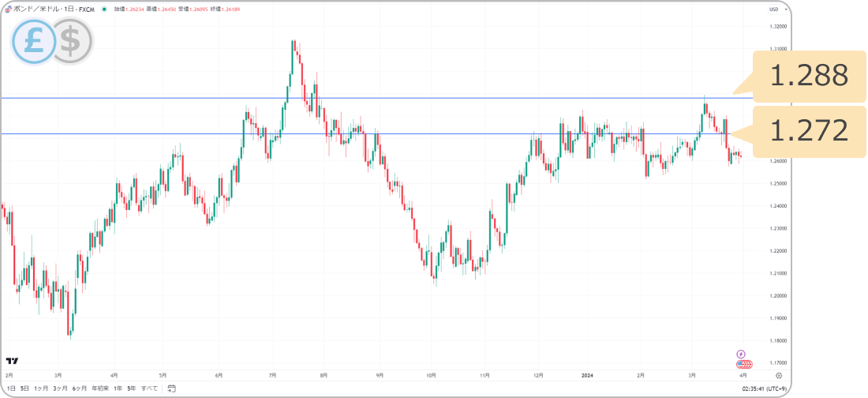Click the 8月 label on time axis
868x398 pixels.
[324, 375]
